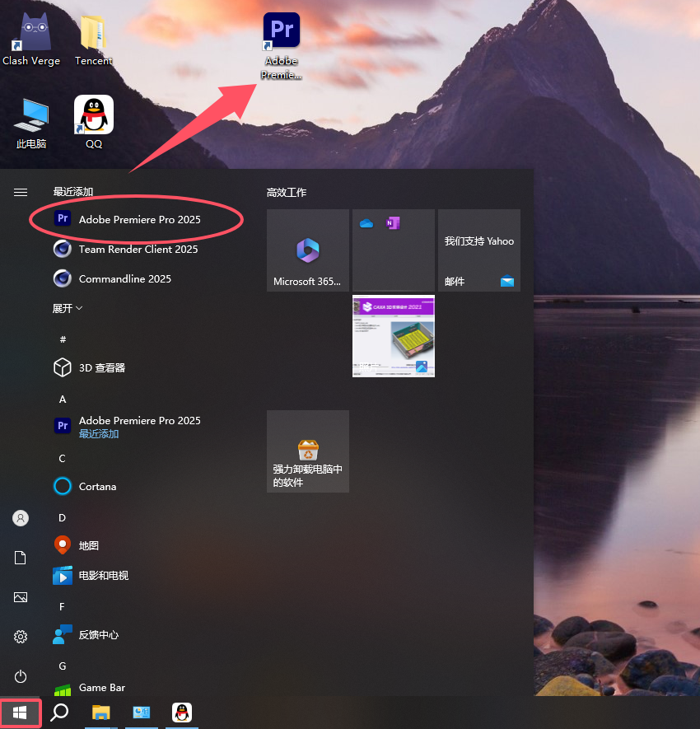Open Settings gear in Start sidebar
This screenshot has width=700, height=729.
(x=21, y=637)
